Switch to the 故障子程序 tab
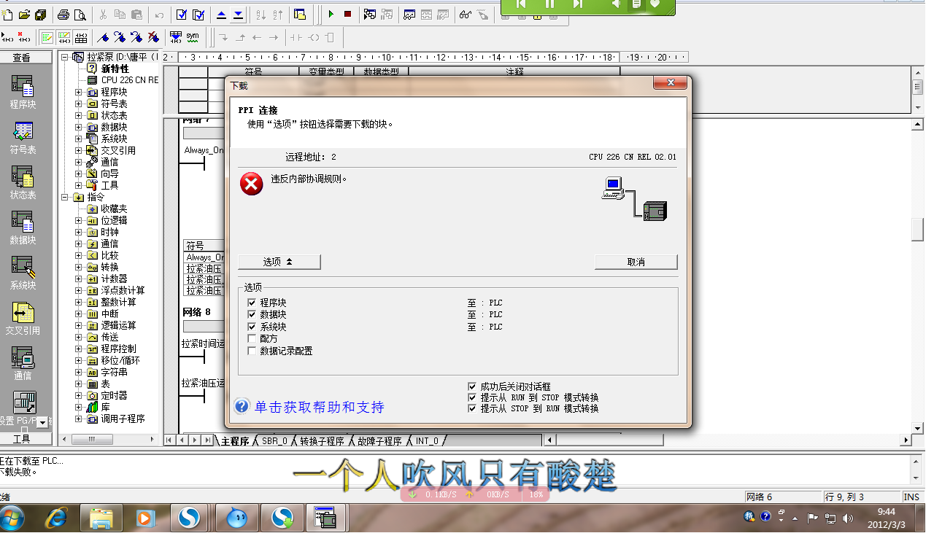This screenshot has width=934, height=560. pos(379,441)
